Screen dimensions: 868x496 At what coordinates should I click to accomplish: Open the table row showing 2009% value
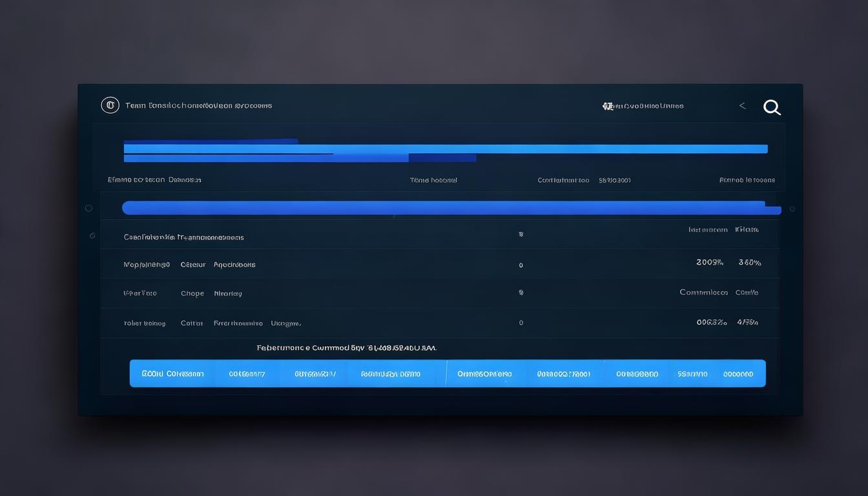[439, 264]
